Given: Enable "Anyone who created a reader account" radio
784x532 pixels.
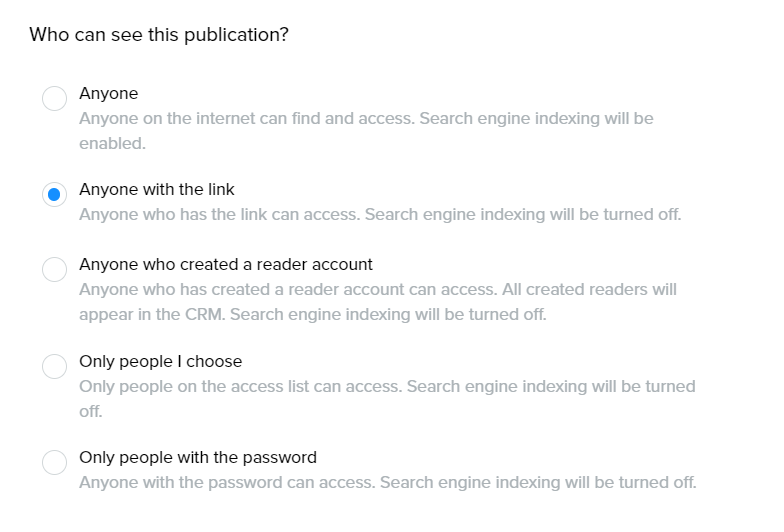Looking at the screenshot, I should (54, 270).
